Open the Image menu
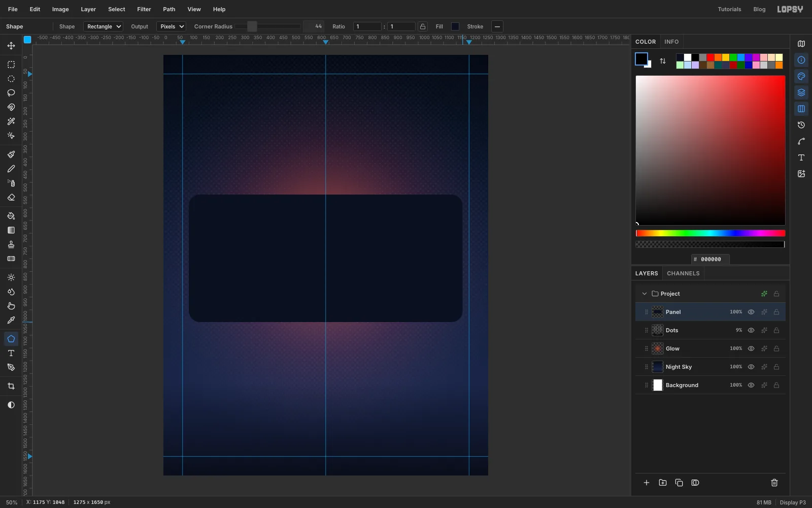812x508 pixels. pyautogui.click(x=60, y=9)
